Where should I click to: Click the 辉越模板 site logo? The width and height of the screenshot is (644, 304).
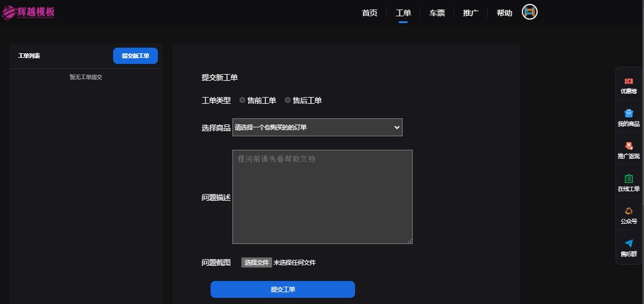pyautogui.click(x=29, y=12)
